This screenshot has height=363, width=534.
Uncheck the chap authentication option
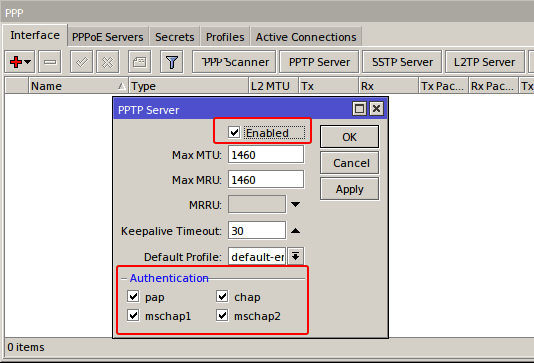pos(222,297)
